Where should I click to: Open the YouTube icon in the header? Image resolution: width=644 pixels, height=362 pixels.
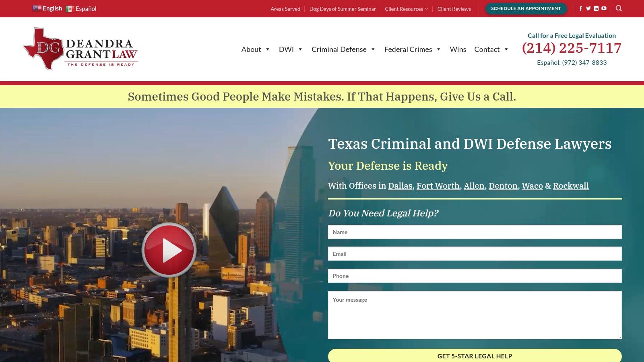pos(604,8)
